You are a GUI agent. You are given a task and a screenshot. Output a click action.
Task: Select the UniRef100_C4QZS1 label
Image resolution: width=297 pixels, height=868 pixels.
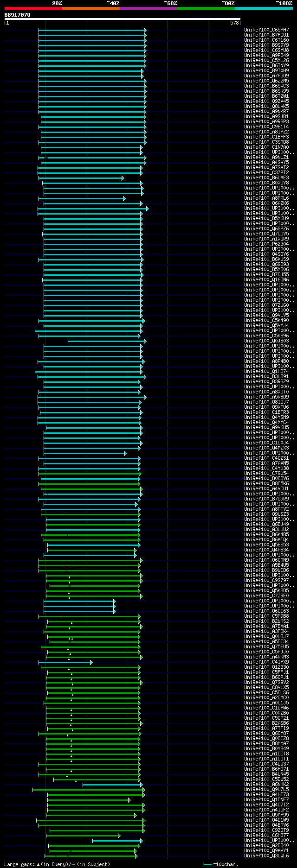pos(266,458)
